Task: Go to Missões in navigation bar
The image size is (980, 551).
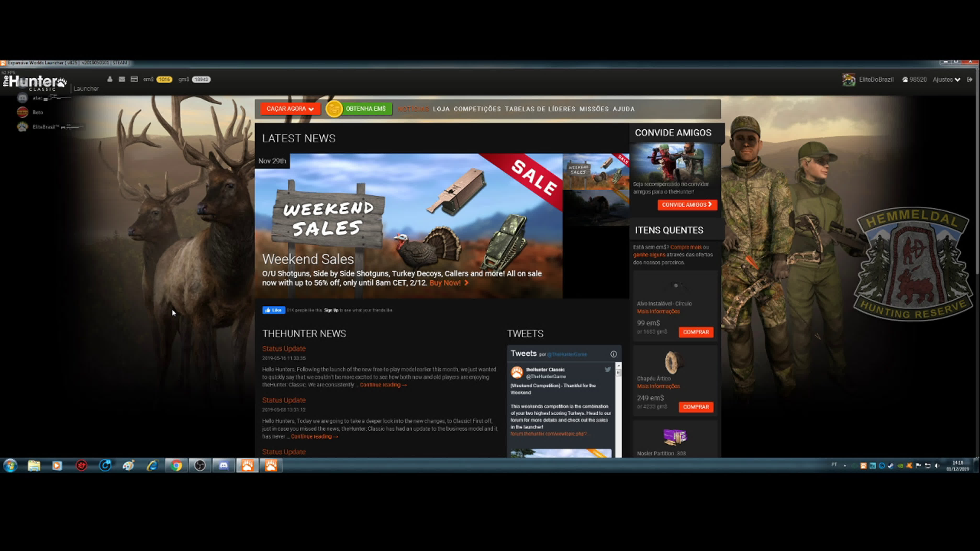Action: click(x=594, y=109)
